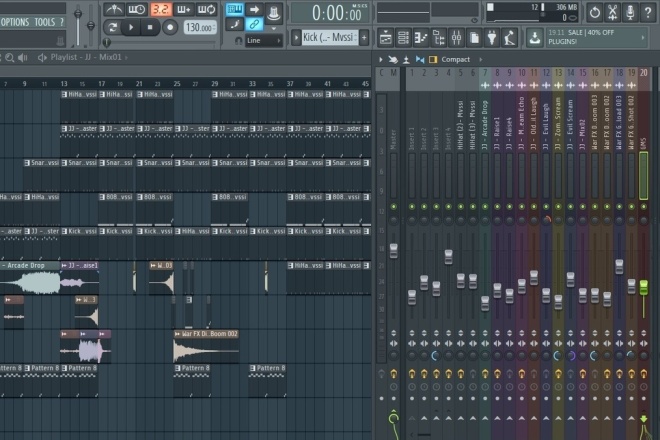Click the microphone recording icon
This screenshot has height=440, width=660.
(x=630, y=13)
